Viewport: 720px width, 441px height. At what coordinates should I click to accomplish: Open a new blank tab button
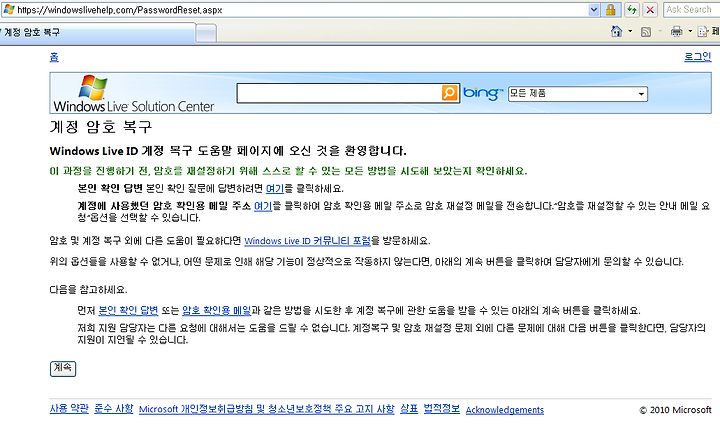click(206, 33)
